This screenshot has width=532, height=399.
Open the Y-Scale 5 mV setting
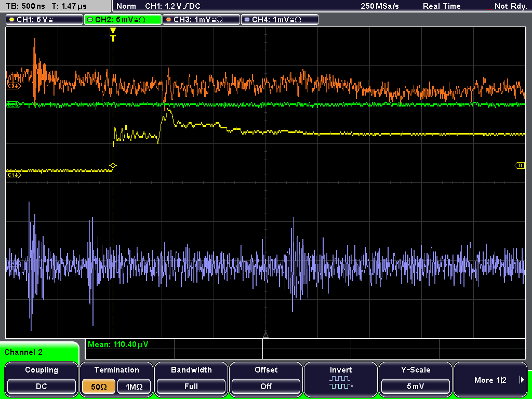tap(415, 380)
